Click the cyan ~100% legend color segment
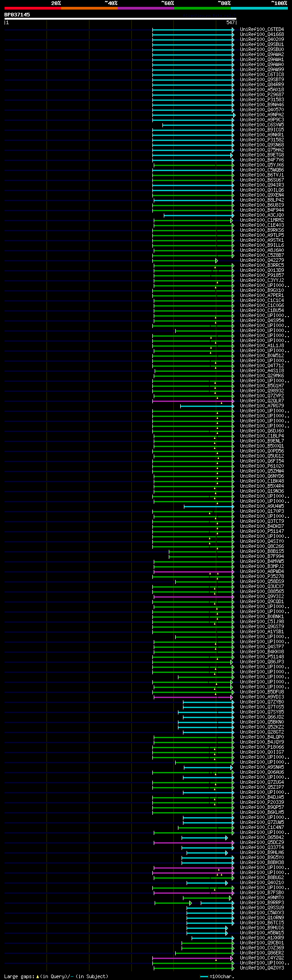292x980 pixels. click(259, 8)
